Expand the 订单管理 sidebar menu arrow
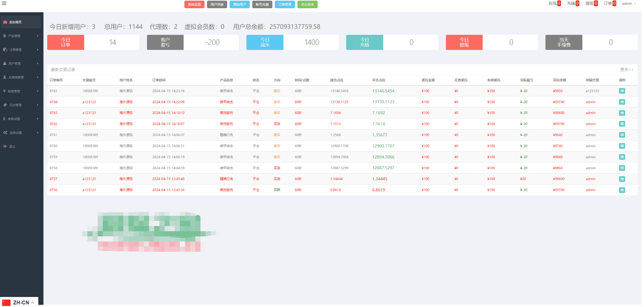Viewport: 644px width, 307px height. (x=38, y=50)
